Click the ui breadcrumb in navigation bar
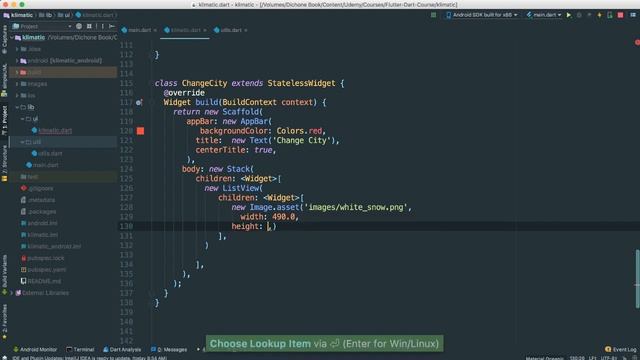Viewport: 640px width, 360px height. coord(63,15)
